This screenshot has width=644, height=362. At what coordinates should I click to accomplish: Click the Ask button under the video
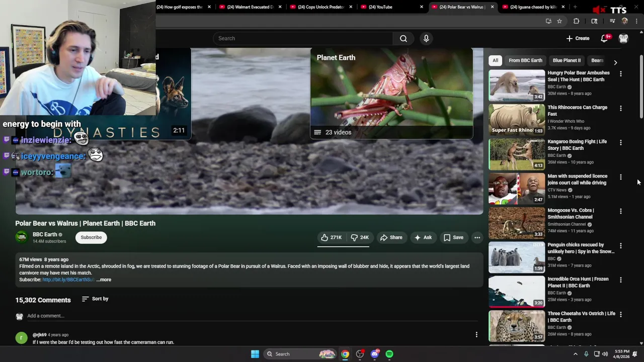click(423, 237)
